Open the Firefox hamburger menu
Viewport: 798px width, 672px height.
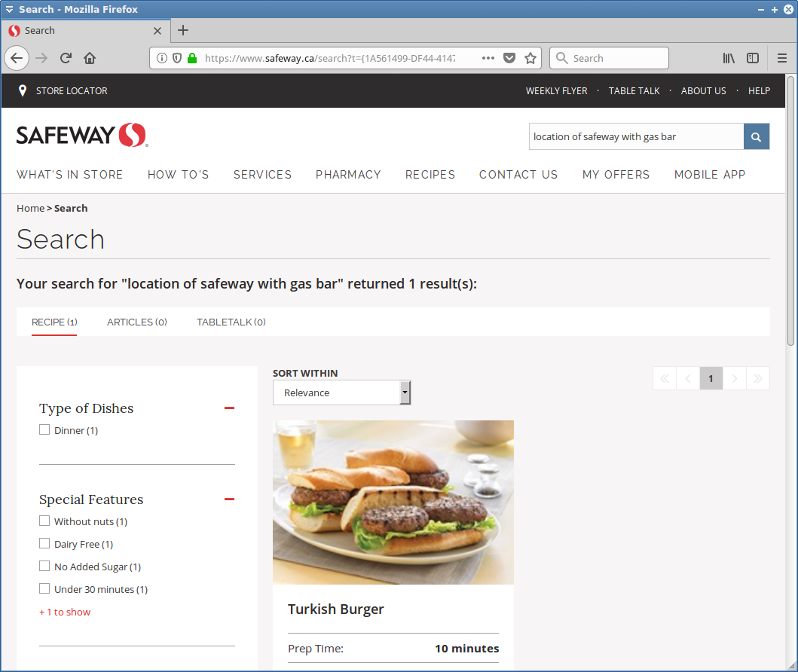point(782,58)
